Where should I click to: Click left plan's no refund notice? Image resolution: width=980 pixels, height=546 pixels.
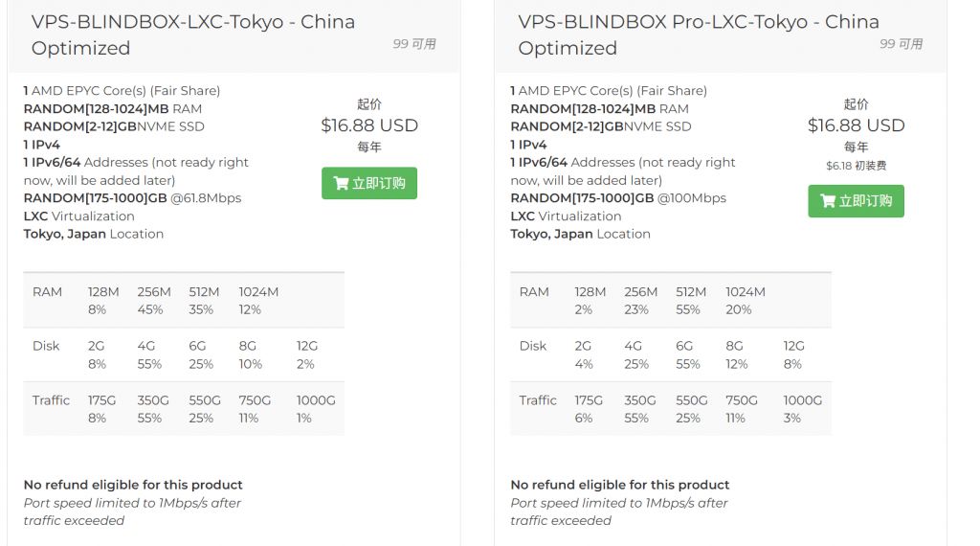133,485
